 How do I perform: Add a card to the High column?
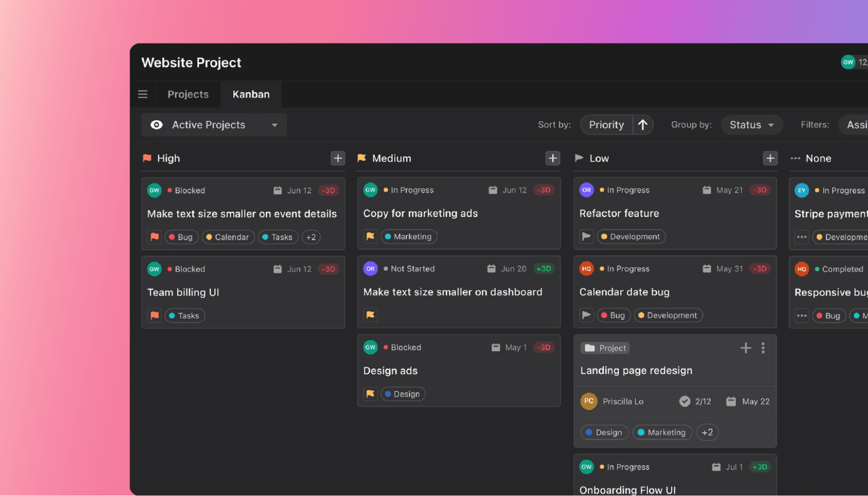338,158
